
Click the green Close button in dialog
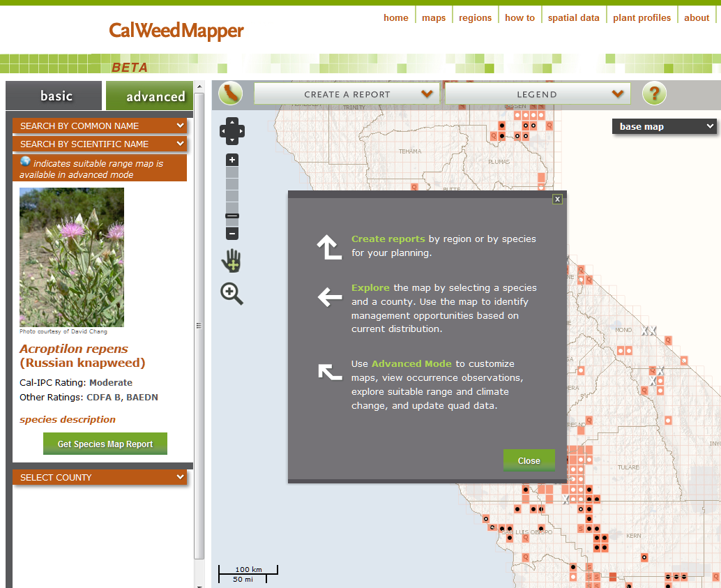pos(529,460)
